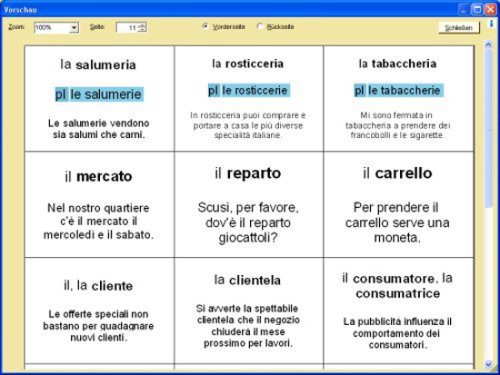Open the Zoom percentage dropdown
The width and height of the screenshot is (500, 375).
pos(74,28)
